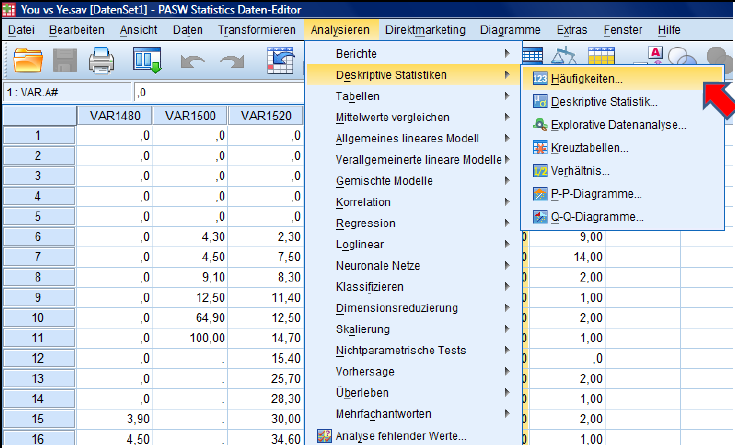
Task: Close the Analysieren menu
Action: 340,30
